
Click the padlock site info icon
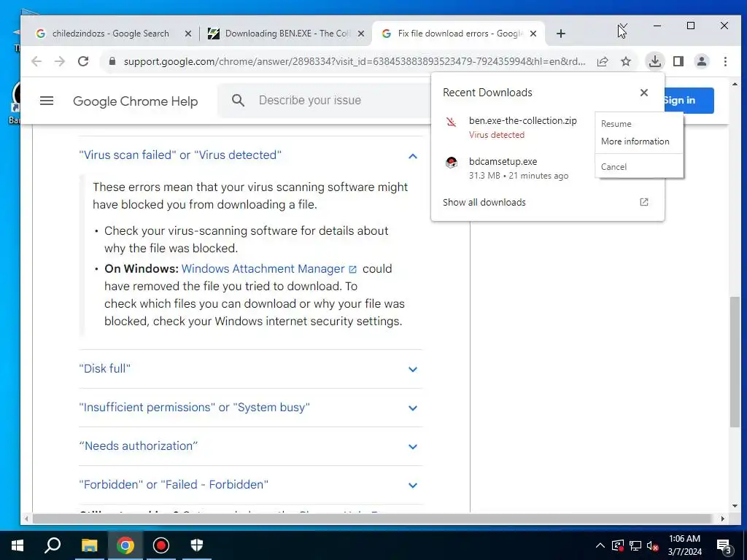click(112, 61)
